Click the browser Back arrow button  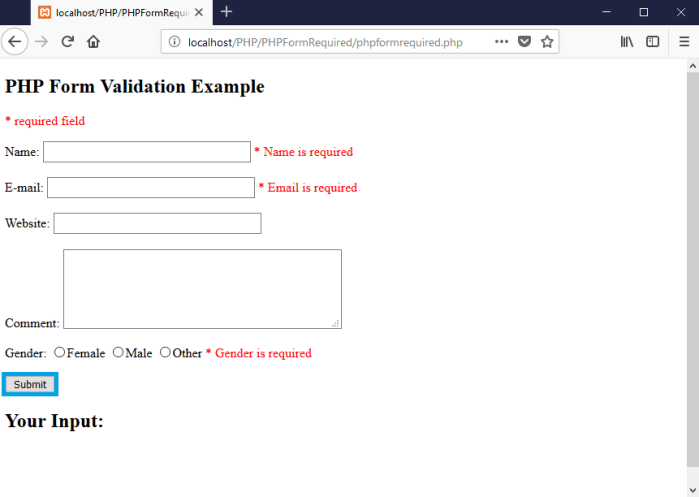click(15, 42)
